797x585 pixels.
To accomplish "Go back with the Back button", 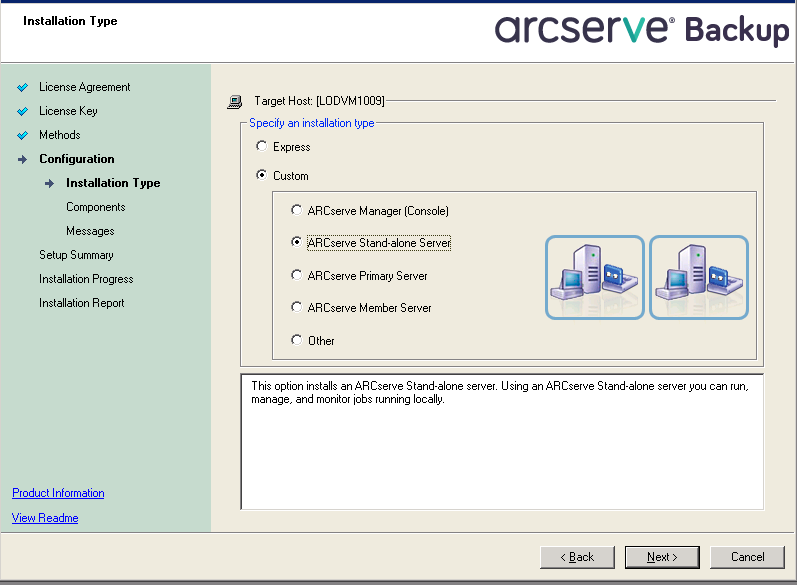I will click(x=577, y=557).
